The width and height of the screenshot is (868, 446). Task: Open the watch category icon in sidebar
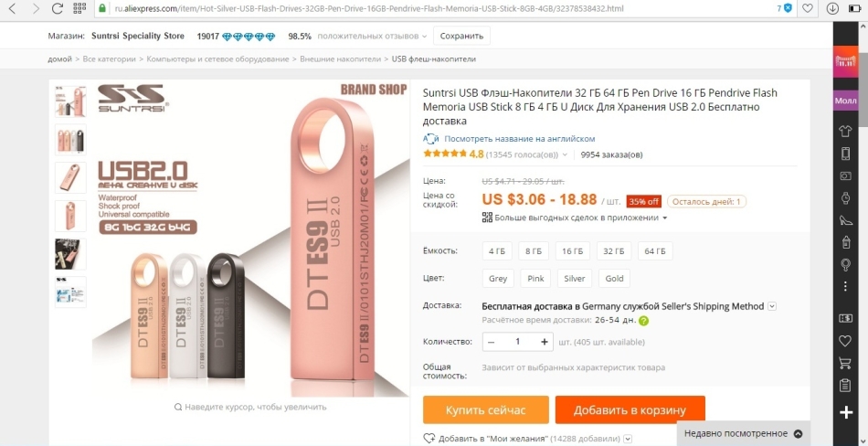(x=845, y=197)
